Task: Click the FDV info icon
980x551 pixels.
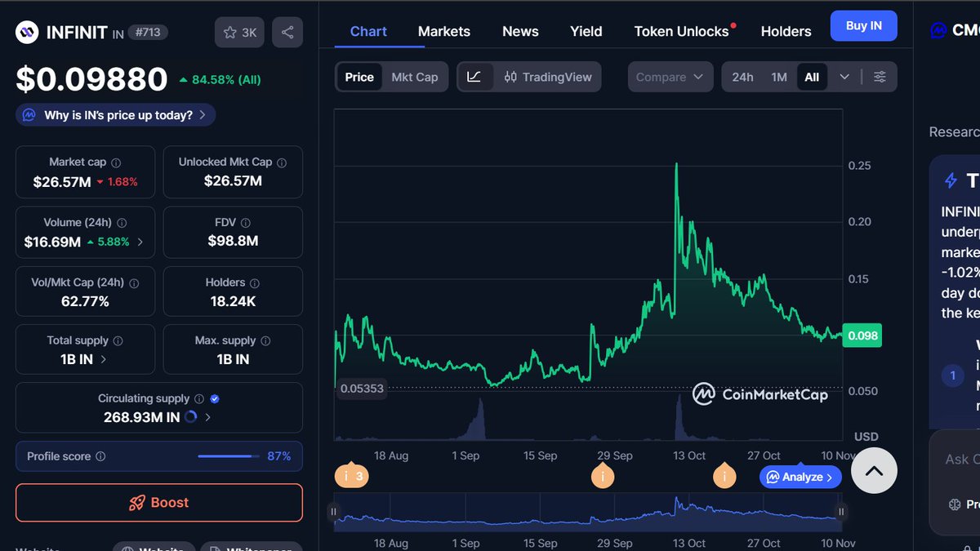Action: pyautogui.click(x=246, y=222)
